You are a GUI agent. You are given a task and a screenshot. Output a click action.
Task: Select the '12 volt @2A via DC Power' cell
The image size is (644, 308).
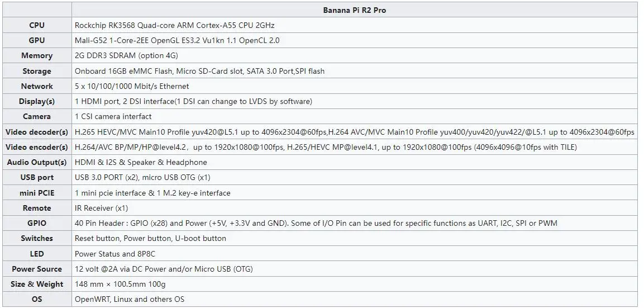pos(355,268)
